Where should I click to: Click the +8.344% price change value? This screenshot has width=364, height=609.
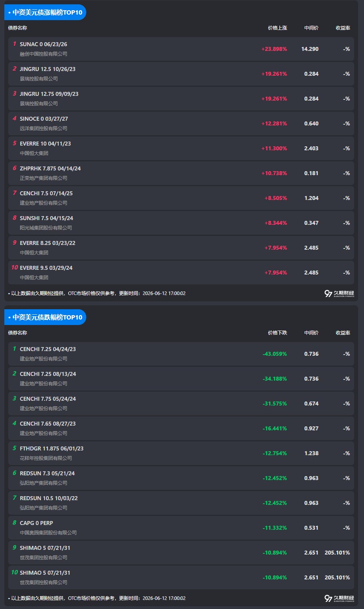(x=276, y=223)
